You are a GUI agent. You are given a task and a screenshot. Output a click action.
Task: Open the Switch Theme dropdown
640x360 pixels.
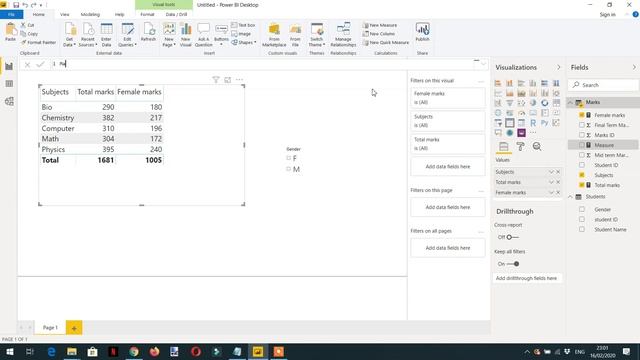[317, 34]
